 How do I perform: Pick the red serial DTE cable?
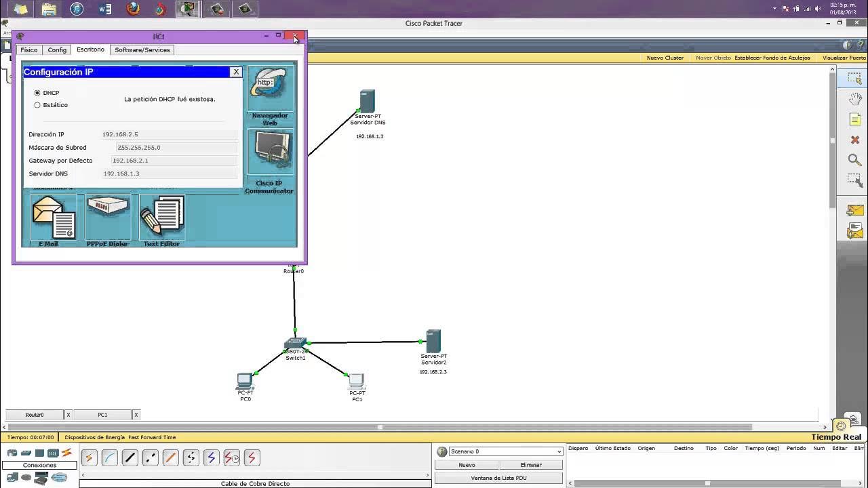tap(252, 458)
